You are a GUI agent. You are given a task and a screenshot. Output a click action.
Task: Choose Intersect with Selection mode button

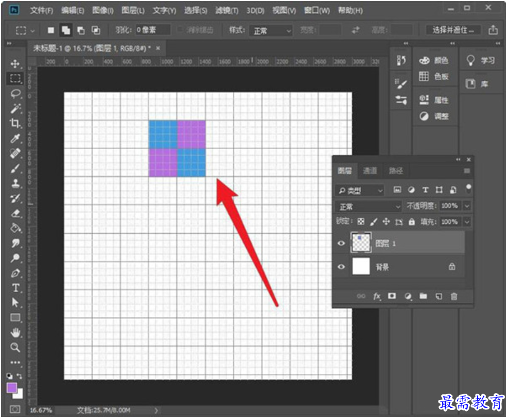(x=95, y=30)
